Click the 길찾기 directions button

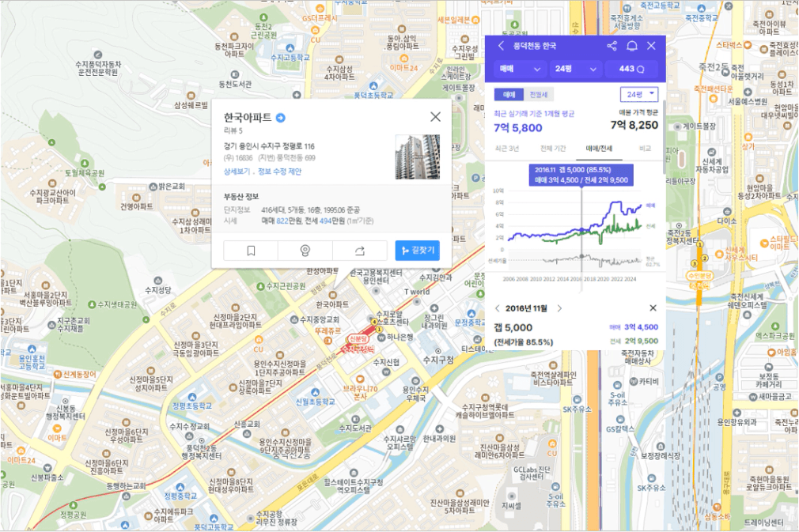(x=418, y=251)
